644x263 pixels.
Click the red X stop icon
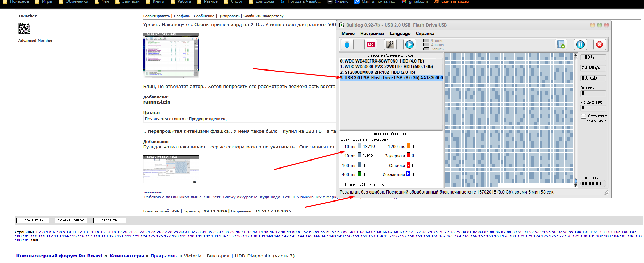coord(599,44)
